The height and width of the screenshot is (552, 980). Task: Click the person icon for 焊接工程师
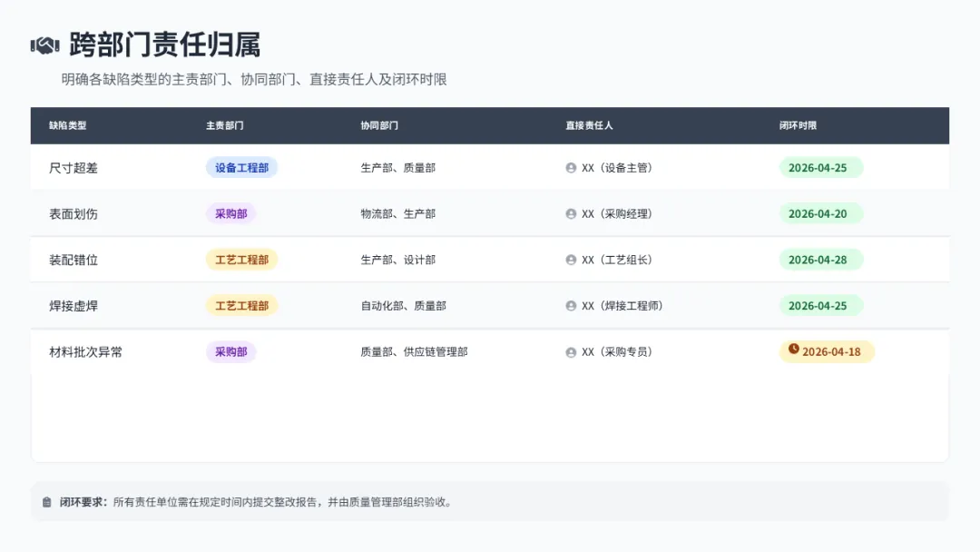[x=571, y=306]
